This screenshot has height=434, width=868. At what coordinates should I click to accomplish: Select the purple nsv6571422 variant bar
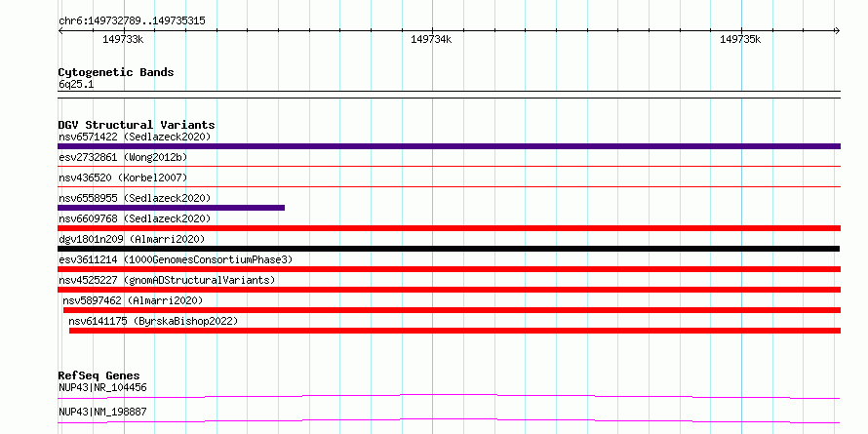point(449,146)
